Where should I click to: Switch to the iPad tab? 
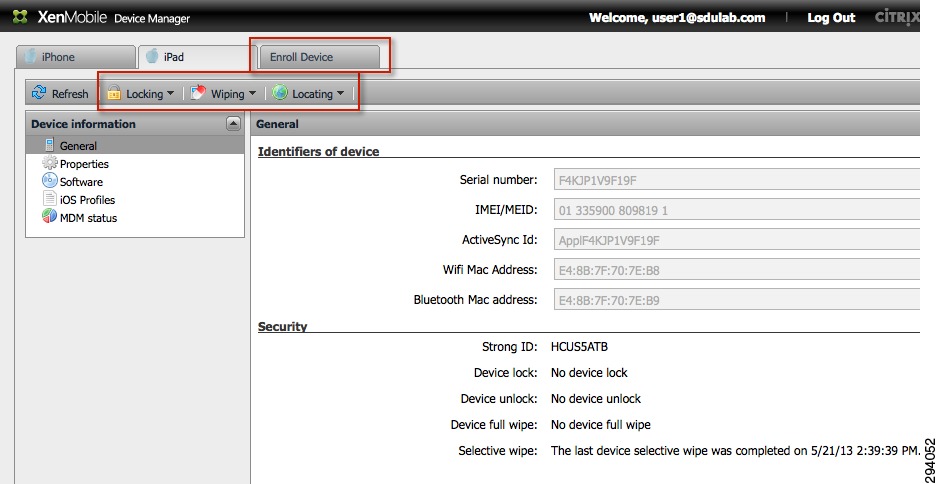197,57
